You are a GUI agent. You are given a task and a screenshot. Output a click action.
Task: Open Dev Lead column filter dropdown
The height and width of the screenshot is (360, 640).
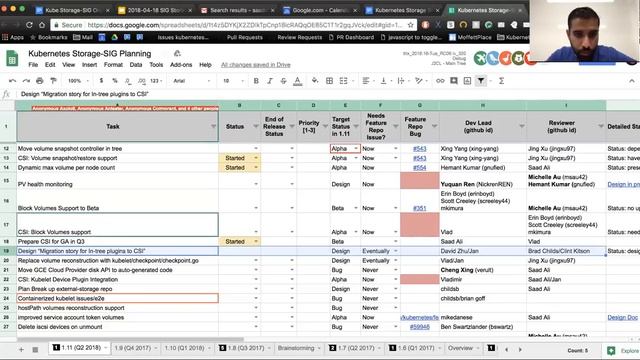522,127
